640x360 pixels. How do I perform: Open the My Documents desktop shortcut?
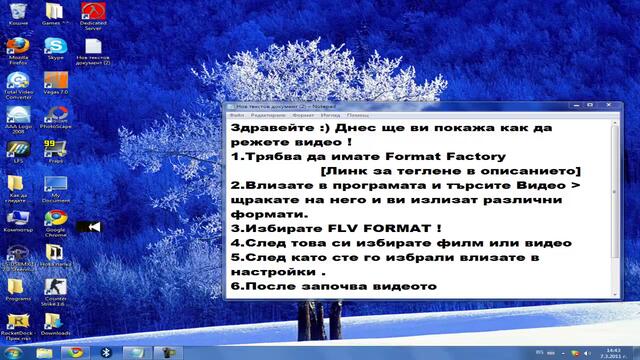(x=56, y=189)
